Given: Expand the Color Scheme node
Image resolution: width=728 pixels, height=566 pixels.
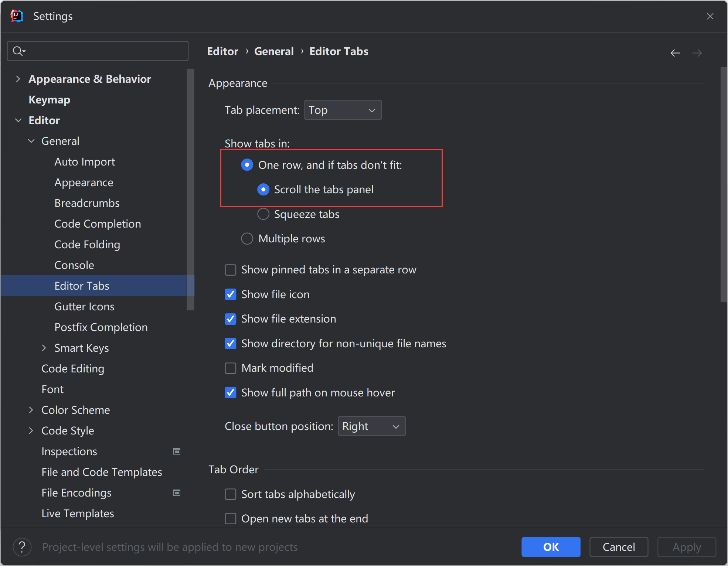Looking at the screenshot, I should pos(31,410).
